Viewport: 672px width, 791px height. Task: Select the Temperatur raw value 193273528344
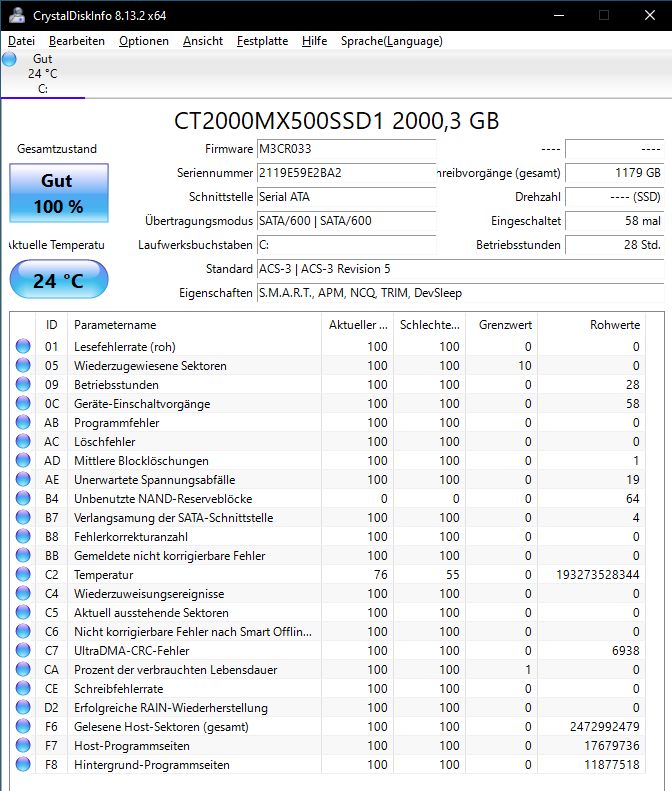coord(598,575)
